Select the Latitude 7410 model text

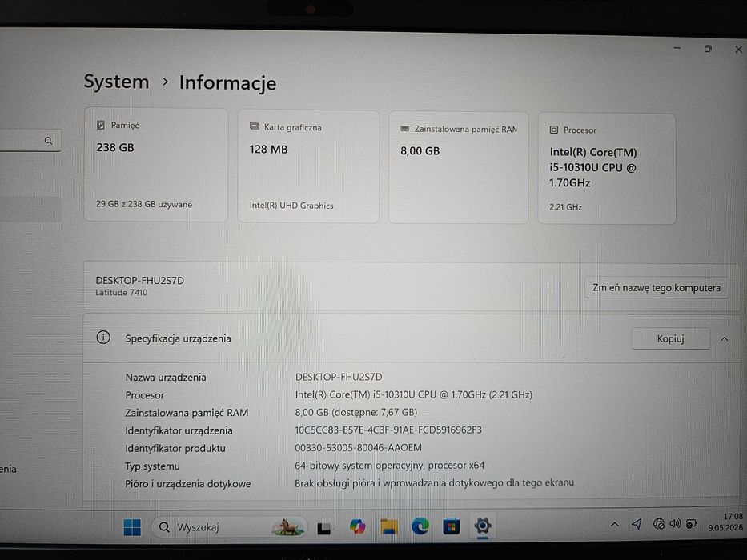(122, 292)
